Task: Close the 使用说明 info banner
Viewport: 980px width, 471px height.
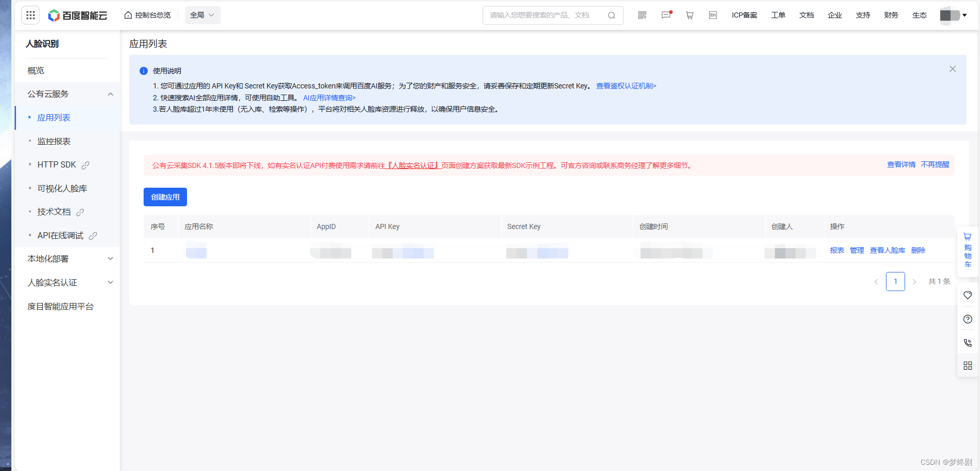Action: [x=953, y=69]
